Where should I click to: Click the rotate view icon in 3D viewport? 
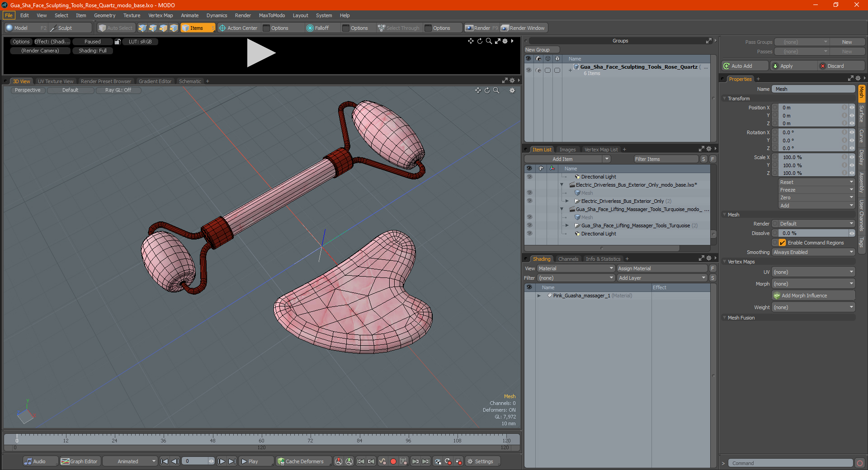tap(487, 90)
